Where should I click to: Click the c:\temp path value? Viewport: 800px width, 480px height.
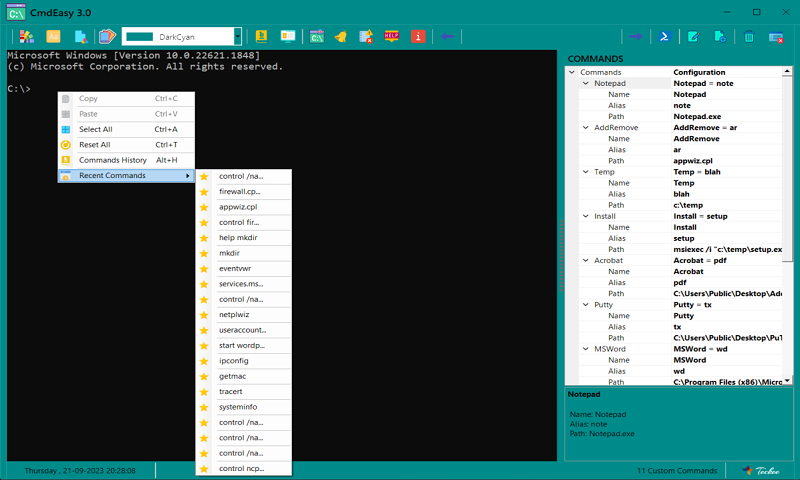tap(688, 205)
